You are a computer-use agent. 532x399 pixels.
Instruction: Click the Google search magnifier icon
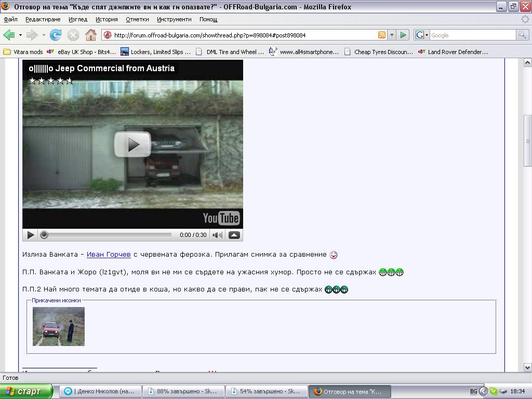[x=523, y=35]
